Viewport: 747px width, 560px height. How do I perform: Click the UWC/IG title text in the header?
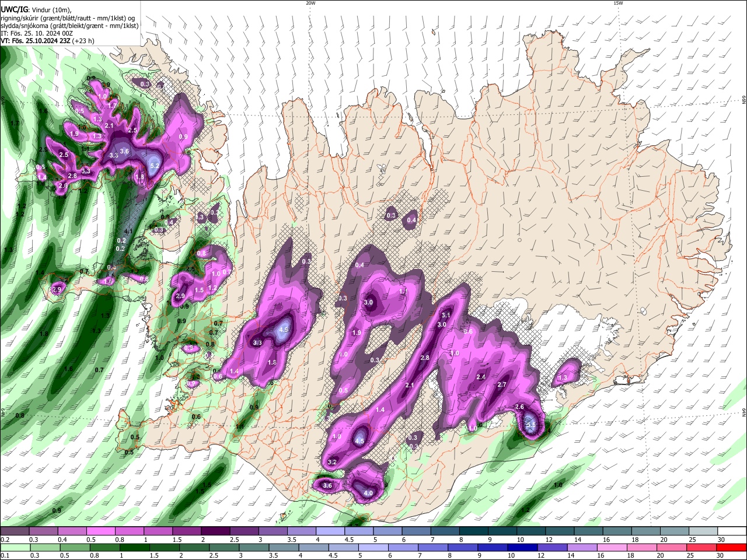tap(14, 9)
